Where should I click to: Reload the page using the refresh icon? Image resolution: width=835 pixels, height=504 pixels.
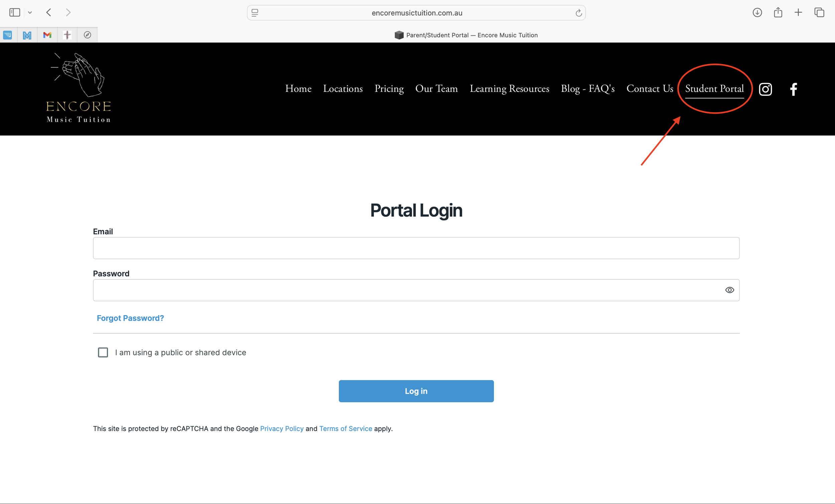(x=578, y=13)
